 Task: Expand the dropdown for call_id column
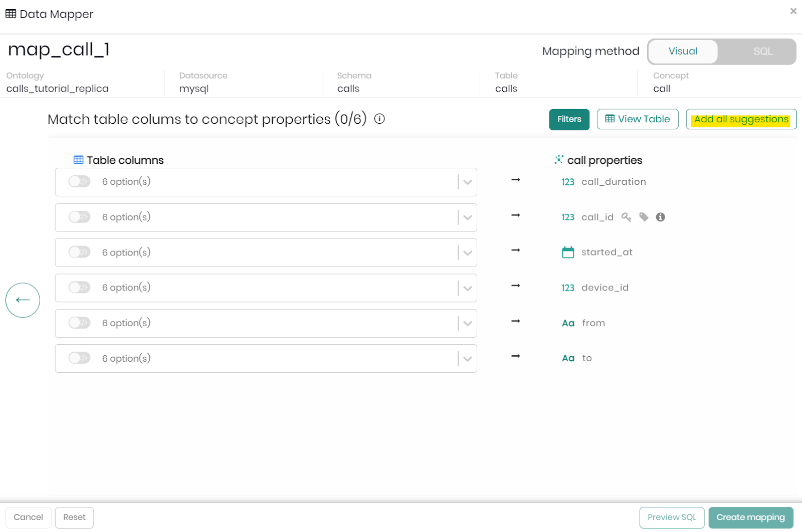[x=467, y=217]
